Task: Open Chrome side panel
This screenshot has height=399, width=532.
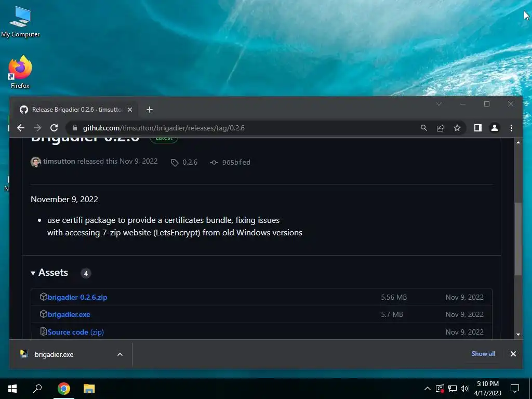Action: [478, 128]
